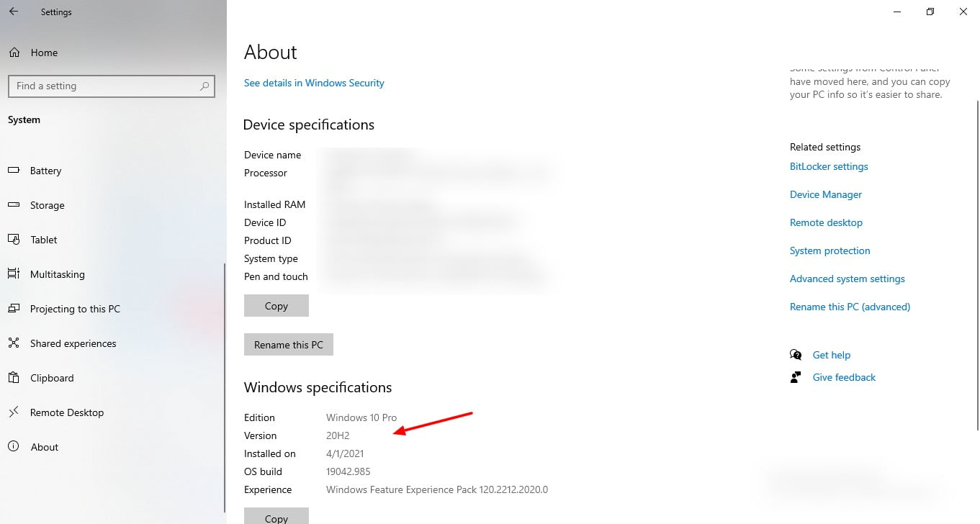Copy the device specifications
This screenshot has height=524, width=980.
click(277, 306)
